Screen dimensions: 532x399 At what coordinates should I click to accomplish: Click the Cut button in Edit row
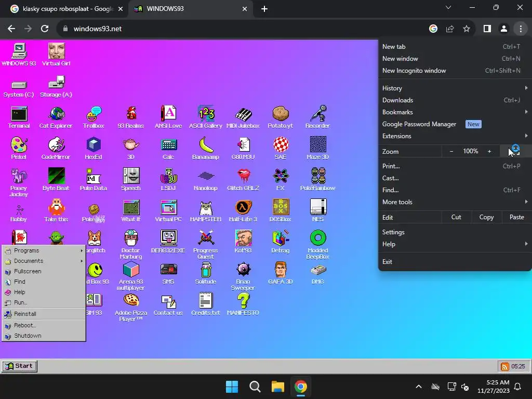456,217
